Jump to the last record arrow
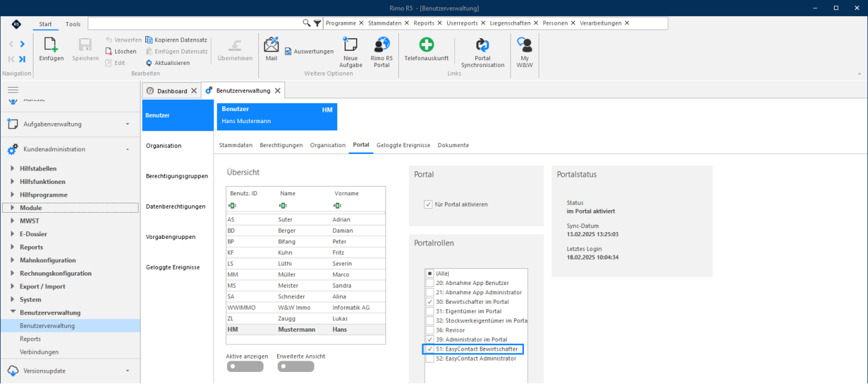The height and width of the screenshot is (384, 868). (23, 59)
